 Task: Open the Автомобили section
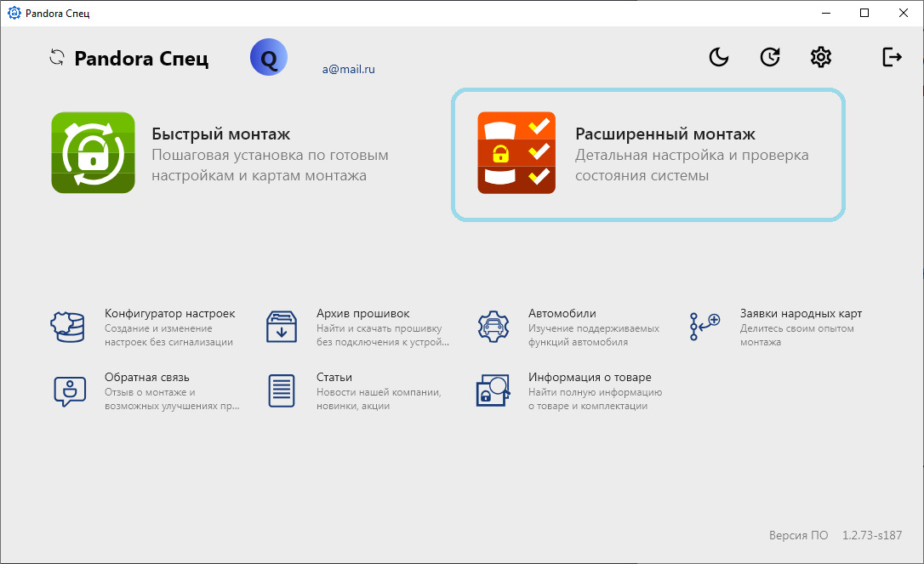(562, 314)
